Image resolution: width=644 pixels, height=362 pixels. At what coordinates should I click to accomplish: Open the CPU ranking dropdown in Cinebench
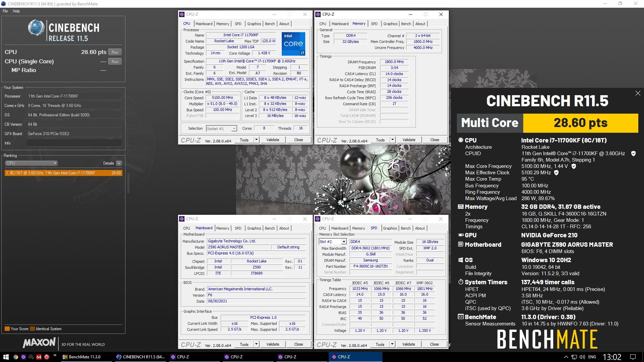[31, 163]
